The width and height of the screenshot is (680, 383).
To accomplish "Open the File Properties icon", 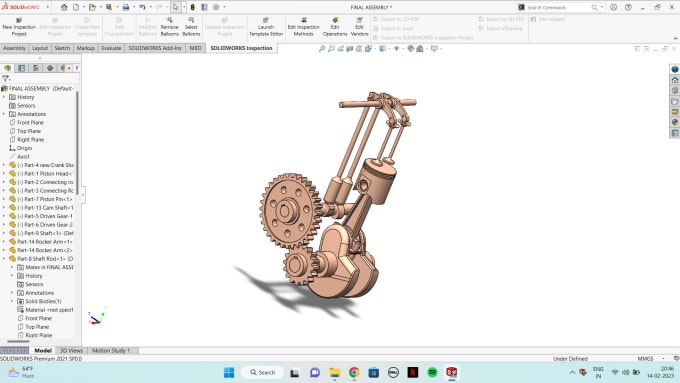I will [x=204, y=7].
